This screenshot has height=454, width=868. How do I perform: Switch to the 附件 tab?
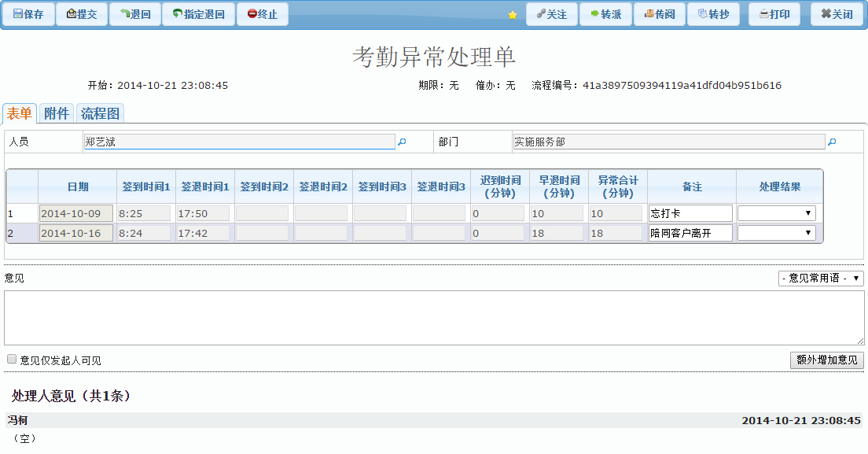[57, 113]
